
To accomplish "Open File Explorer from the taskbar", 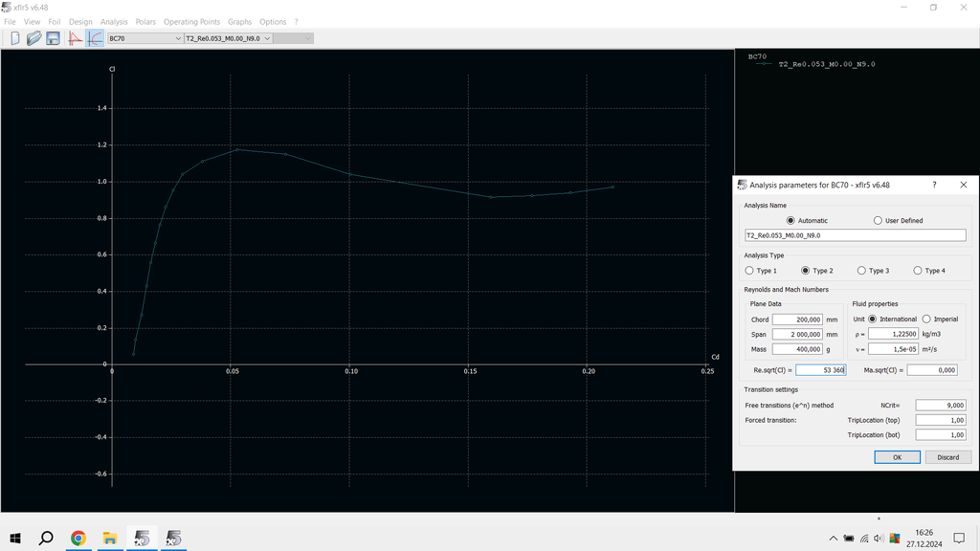I will 109,538.
